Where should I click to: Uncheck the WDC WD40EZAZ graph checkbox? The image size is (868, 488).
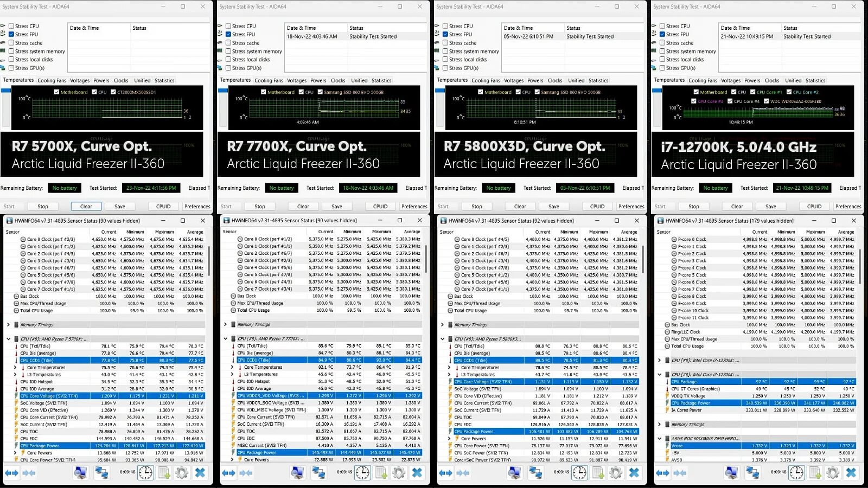tap(766, 101)
